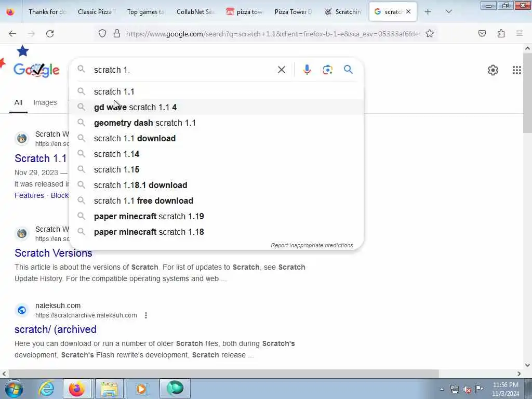Click the site padlock icon
This screenshot has height=399, width=532.
[x=117, y=33]
